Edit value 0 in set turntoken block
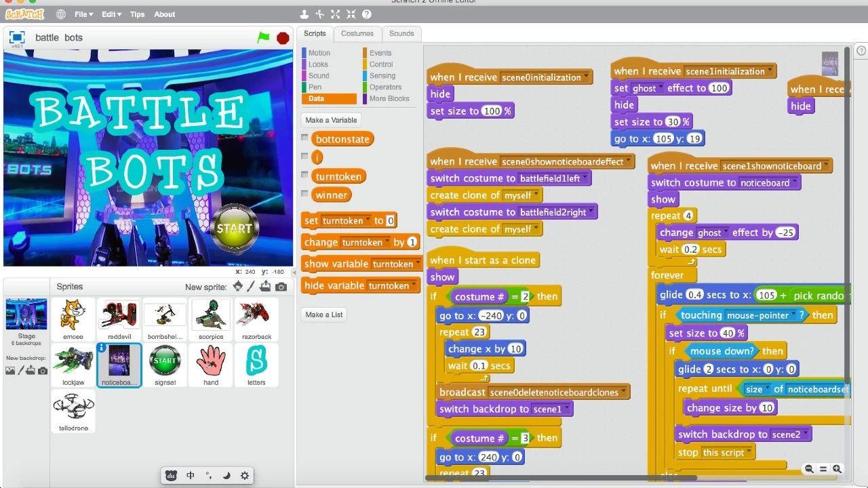Screen dimensions: 868x488 [390, 221]
